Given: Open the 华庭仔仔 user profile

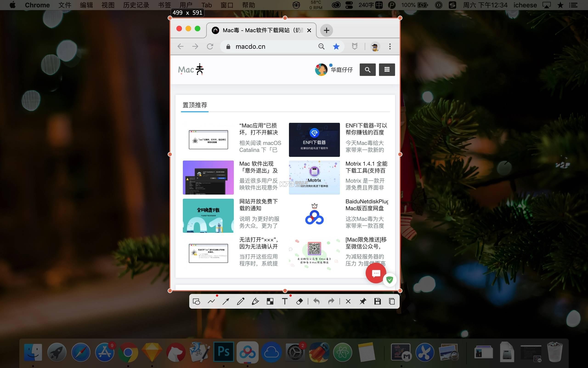Looking at the screenshot, I should click(x=334, y=70).
